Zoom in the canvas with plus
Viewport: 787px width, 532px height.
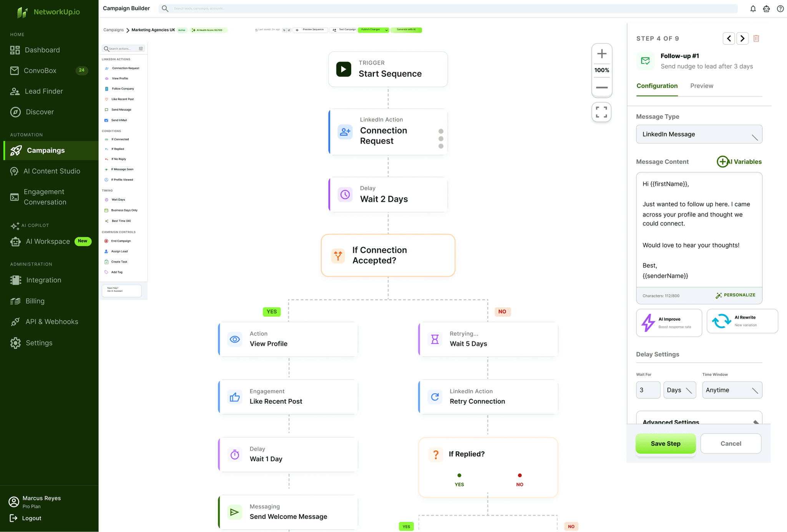[x=602, y=54]
